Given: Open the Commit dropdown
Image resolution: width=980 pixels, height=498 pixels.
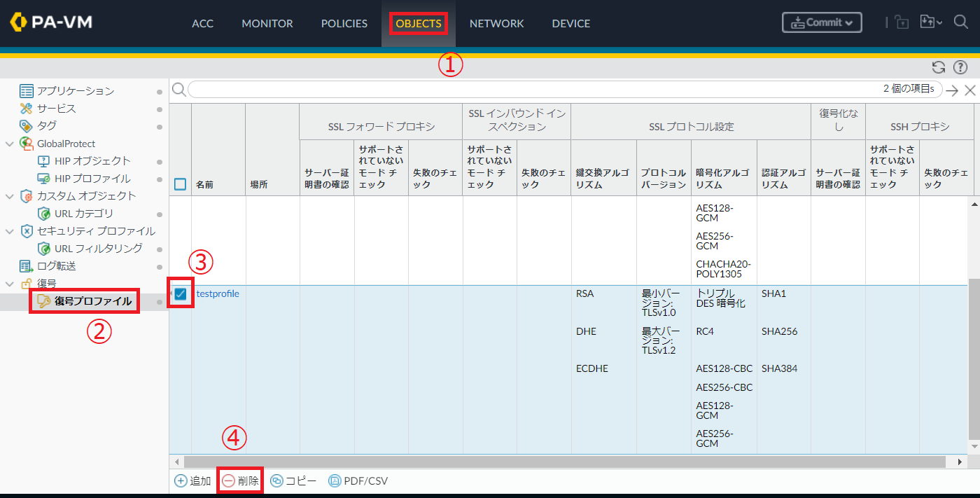Looking at the screenshot, I should tap(822, 22).
